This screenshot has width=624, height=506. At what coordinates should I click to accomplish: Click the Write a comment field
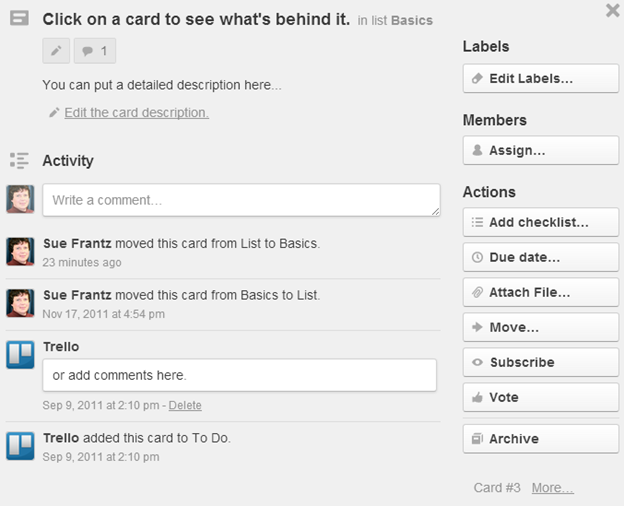tap(242, 200)
